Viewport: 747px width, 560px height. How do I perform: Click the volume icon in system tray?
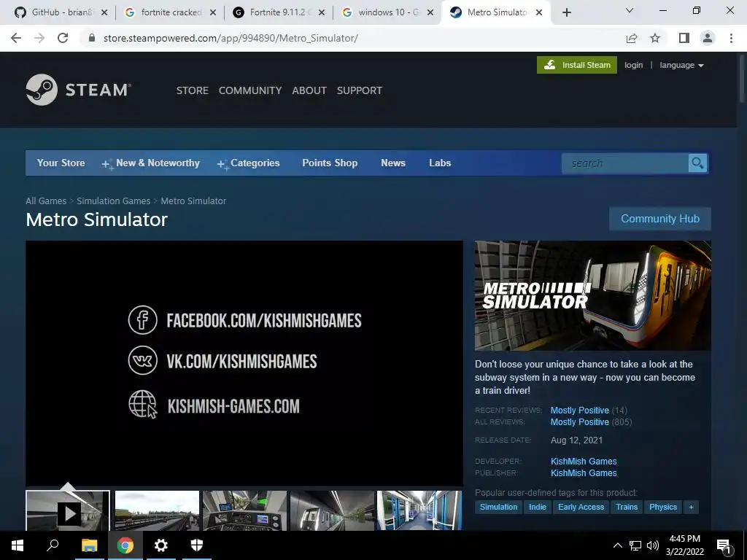pyautogui.click(x=653, y=545)
